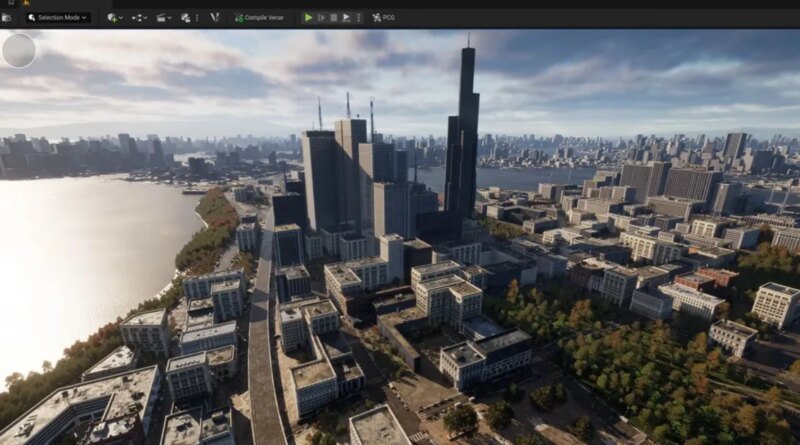The width and height of the screenshot is (800, 445).
Task: Open the Selection Mode dropdown
Action: [59, 18]
